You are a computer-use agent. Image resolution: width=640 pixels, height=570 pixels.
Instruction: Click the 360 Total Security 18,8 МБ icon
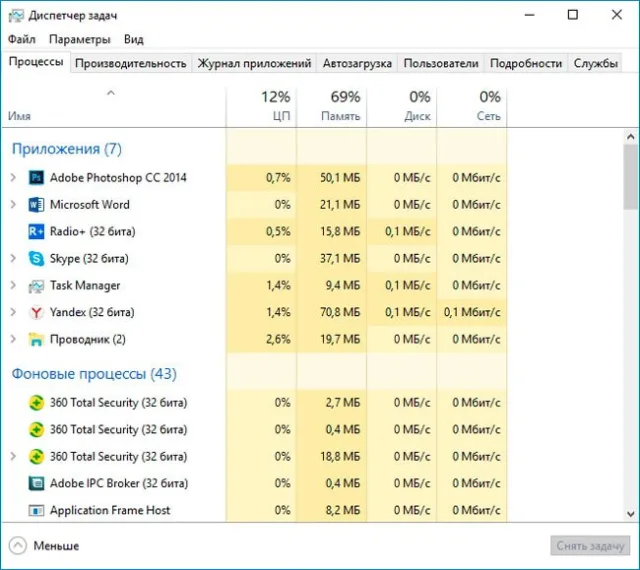(x=36, y=456)
